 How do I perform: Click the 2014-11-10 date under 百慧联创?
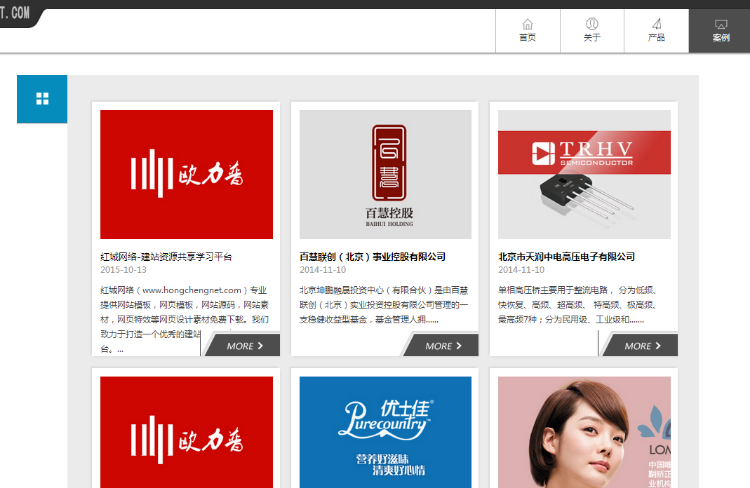323,270
